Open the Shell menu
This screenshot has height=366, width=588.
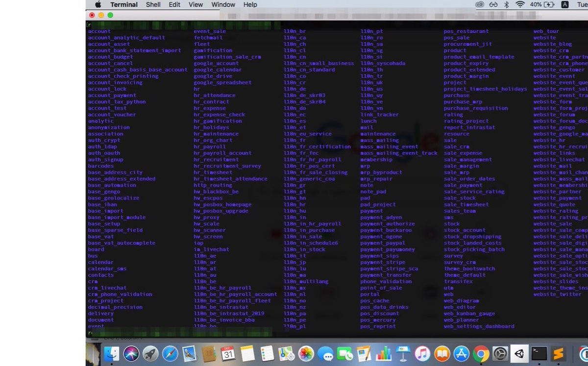[x=153, y=4]
